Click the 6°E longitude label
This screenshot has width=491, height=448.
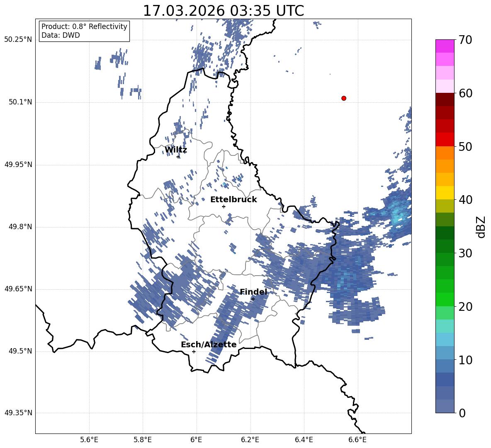click(x=196, y=440)
